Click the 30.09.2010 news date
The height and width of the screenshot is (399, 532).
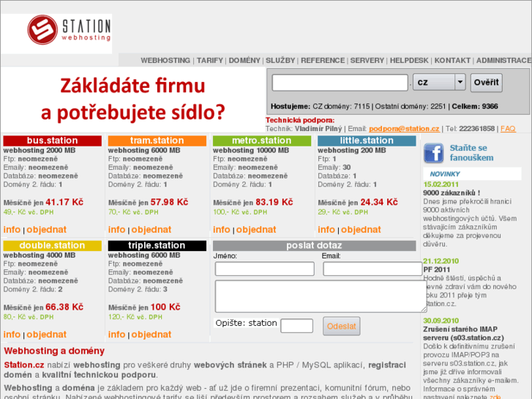441,321
